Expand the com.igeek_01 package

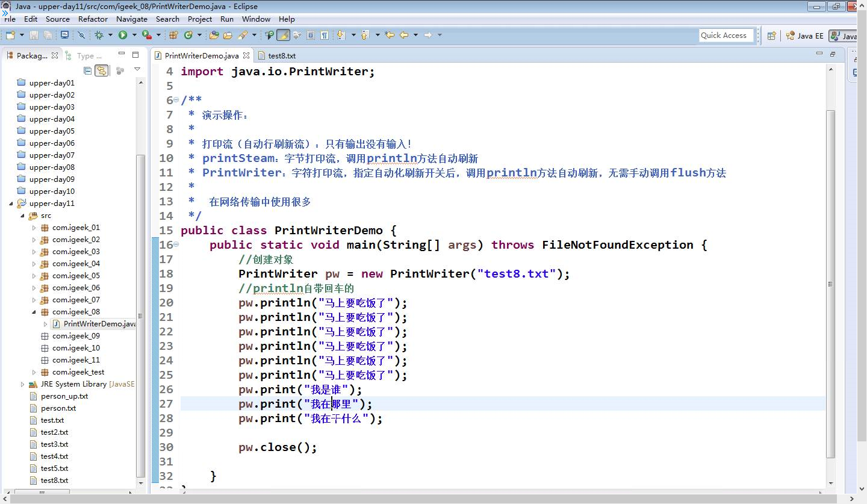tap(34, 228)
